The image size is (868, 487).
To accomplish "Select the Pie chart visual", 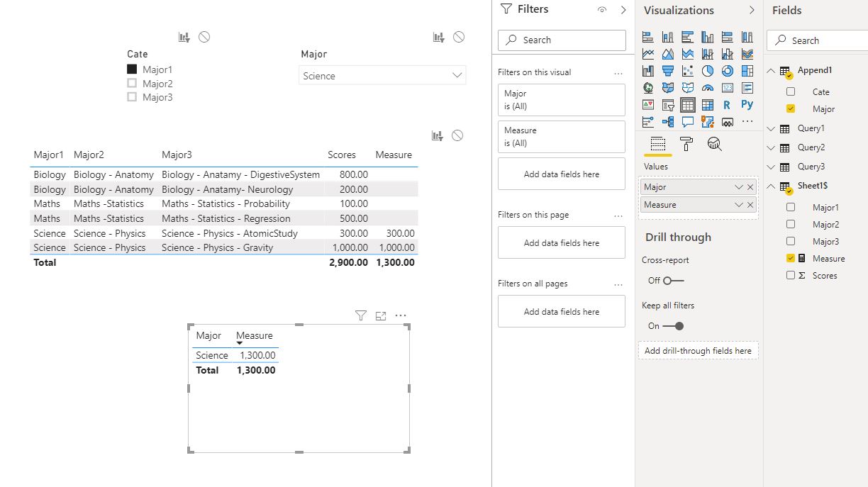I will 707,71.
